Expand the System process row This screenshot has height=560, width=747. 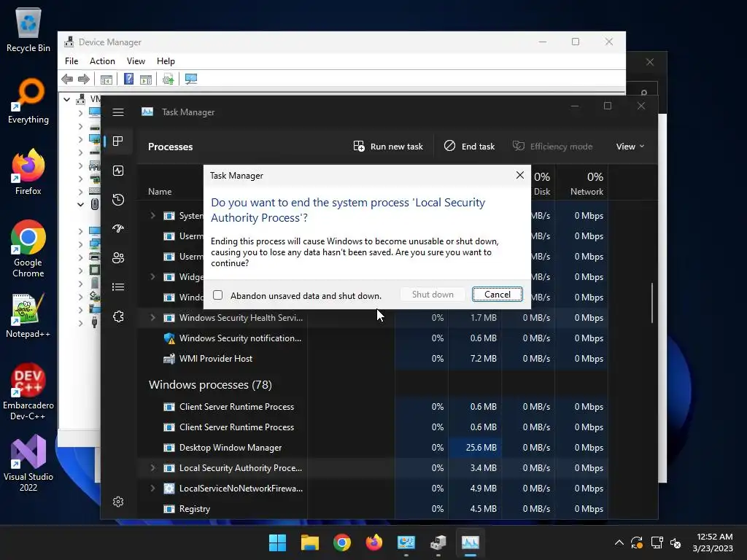coord(152,216)
